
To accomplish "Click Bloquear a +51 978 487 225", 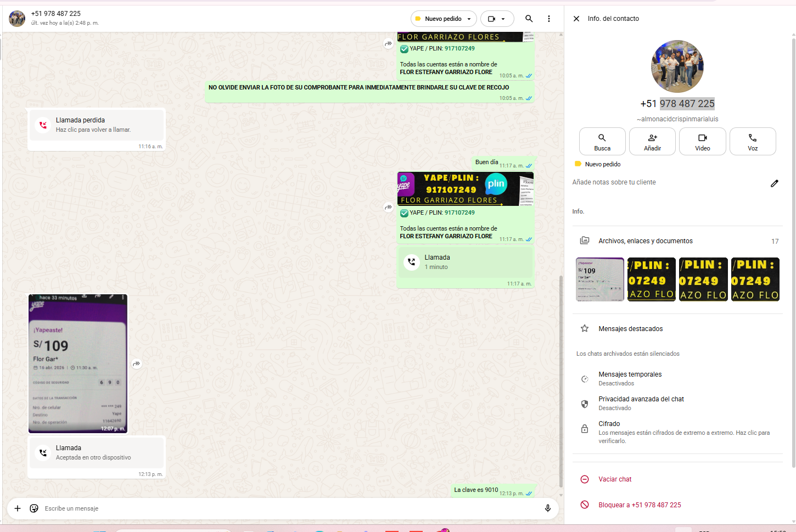I will 639,505.
